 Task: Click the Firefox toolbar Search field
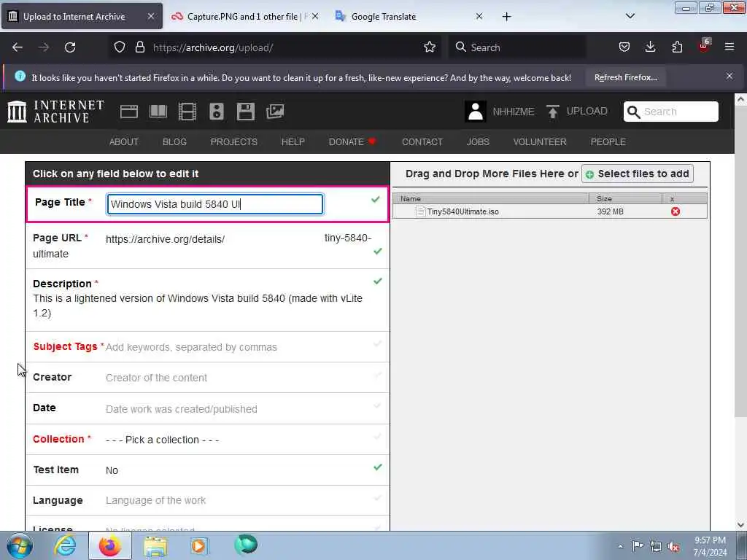[517, 47]
